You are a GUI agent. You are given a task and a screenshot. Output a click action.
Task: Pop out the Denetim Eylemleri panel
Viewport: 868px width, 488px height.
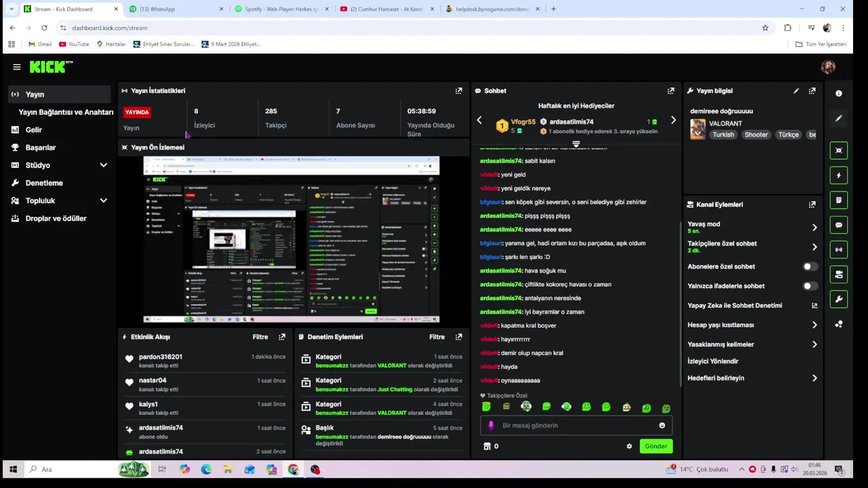(x=458, y=337)
